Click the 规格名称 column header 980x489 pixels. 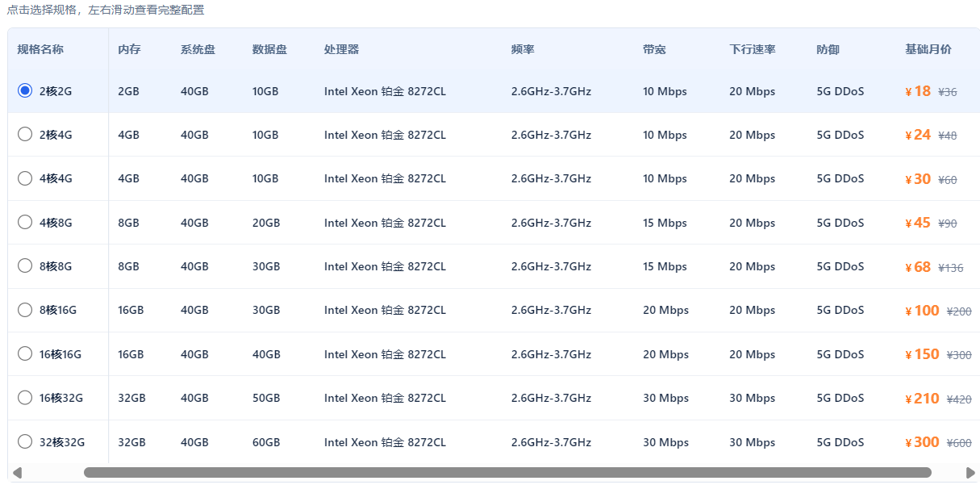coord(40,49)
